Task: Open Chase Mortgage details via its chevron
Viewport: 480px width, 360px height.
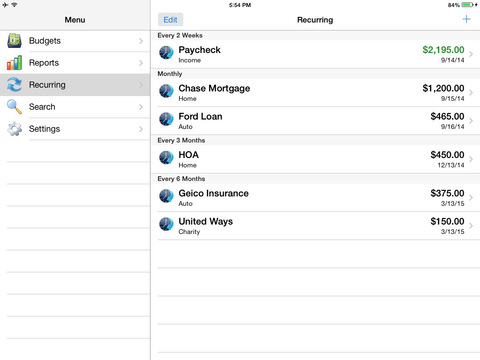Action: (x=471, y=92)
